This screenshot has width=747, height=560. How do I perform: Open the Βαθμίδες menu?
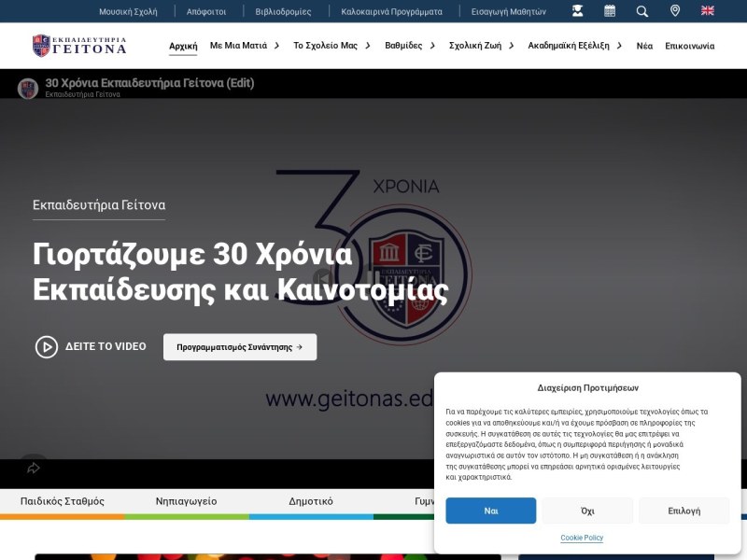point(403,46)
